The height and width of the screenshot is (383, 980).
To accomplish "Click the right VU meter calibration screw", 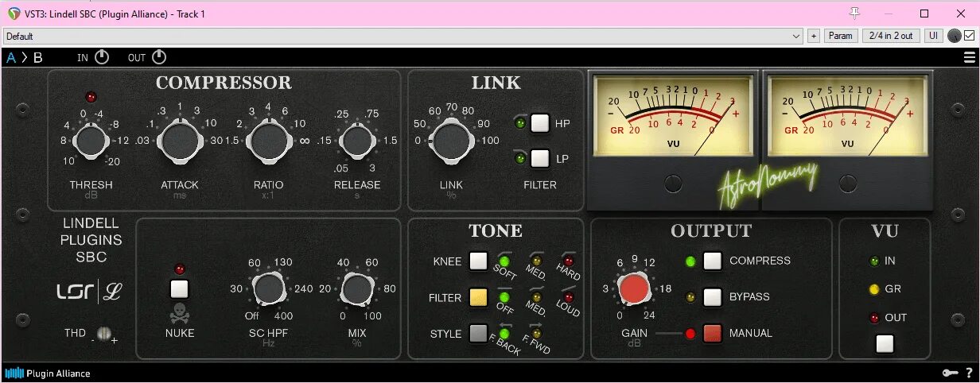I will click(848, 184).
